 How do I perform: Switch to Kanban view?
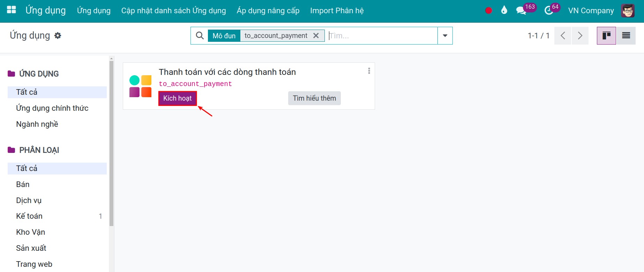click(606, 36)
